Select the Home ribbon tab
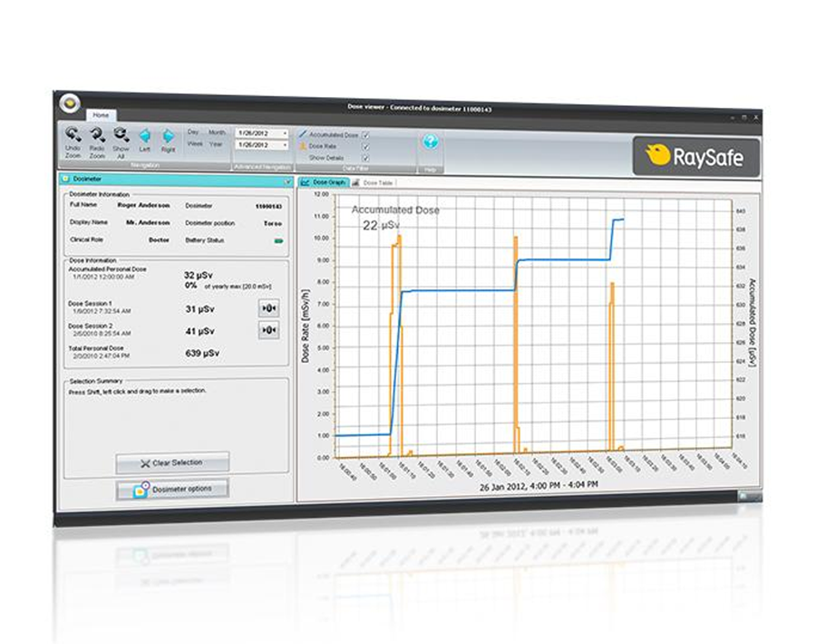The image size is (816, 644). (100, 115)
